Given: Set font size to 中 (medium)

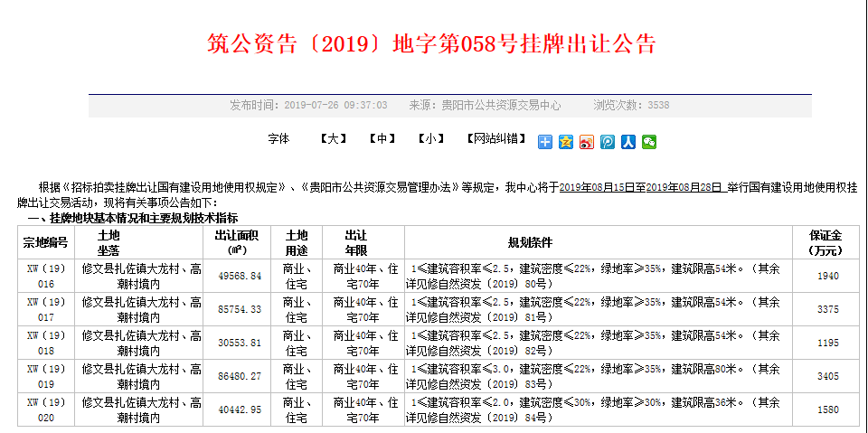Looking at the screenshot, I should (x=382, y=139).
